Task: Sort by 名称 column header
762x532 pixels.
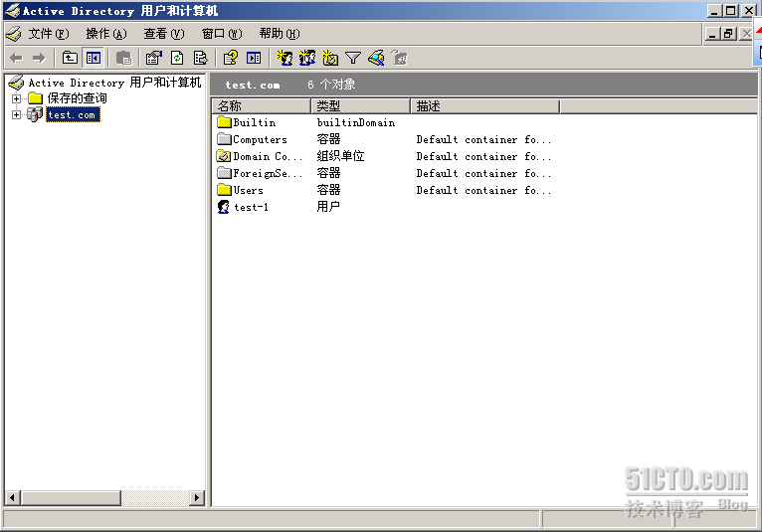Action: point(262,106)
